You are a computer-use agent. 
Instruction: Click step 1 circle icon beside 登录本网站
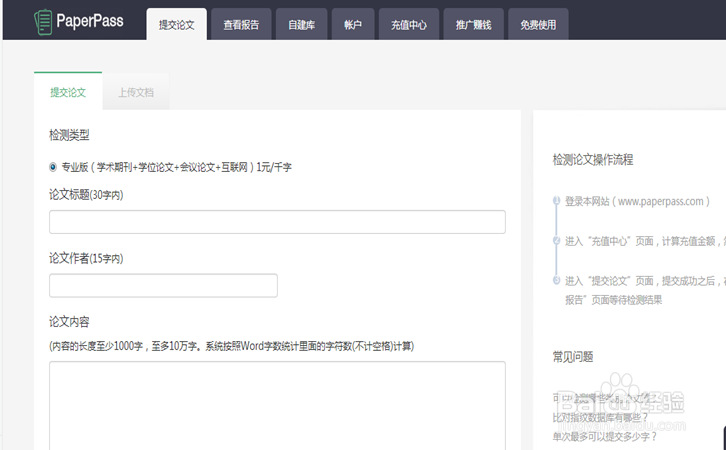coord(557,200)
